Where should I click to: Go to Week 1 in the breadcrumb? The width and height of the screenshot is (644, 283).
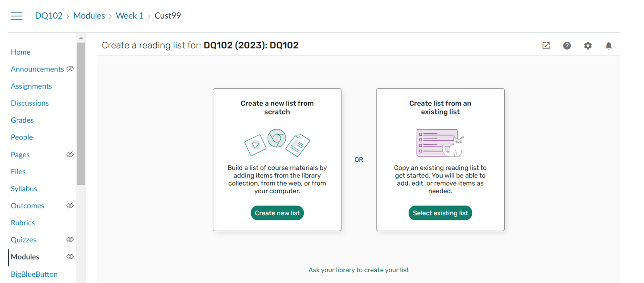click(x=130, y=16)
